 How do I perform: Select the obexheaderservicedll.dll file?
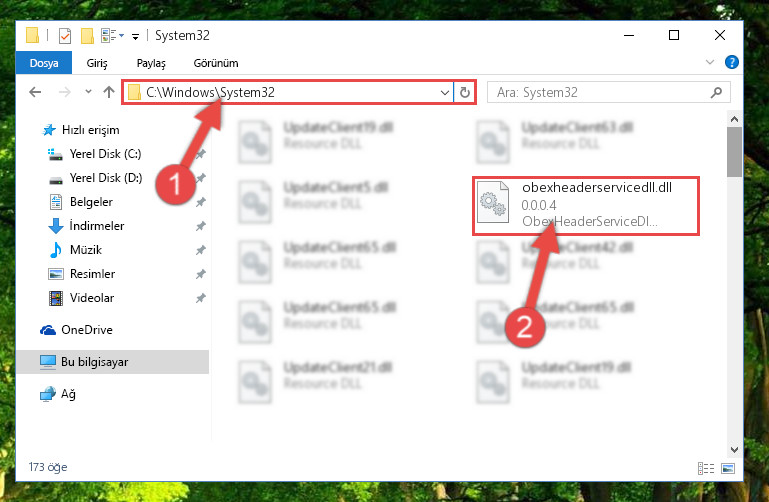point(586,206)
